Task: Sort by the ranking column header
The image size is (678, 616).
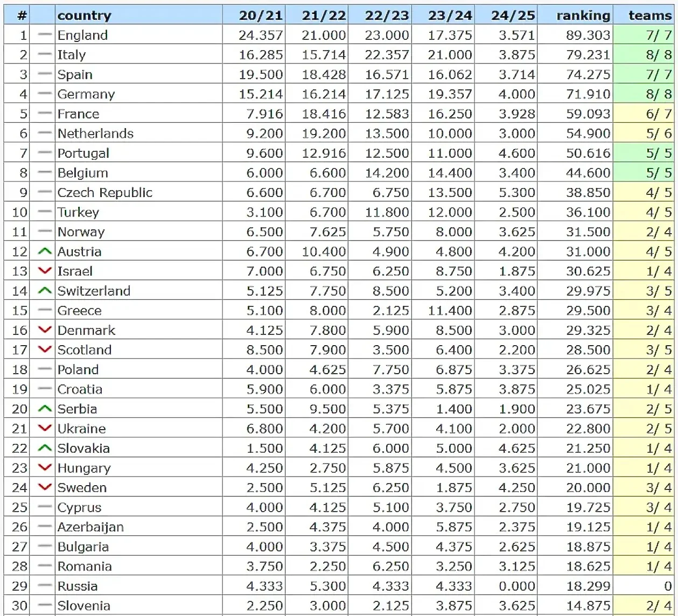Action: tap(583, 16)
